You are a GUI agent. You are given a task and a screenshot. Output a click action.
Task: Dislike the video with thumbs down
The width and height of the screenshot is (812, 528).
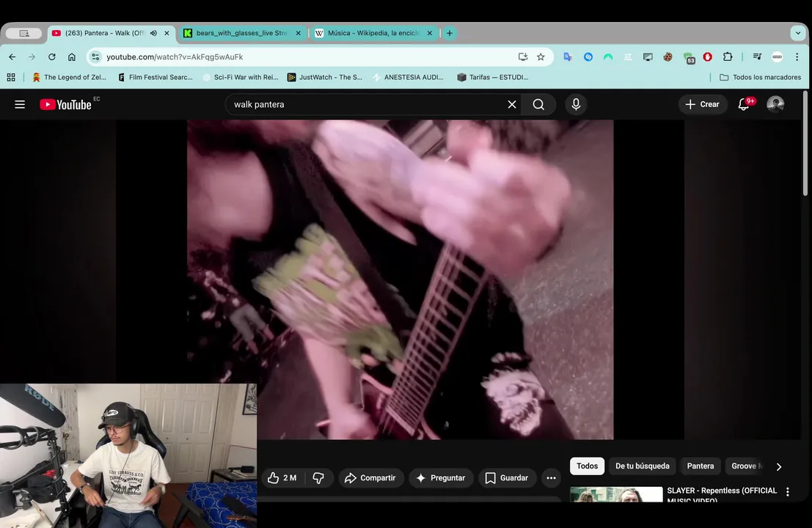(x=318, y=478)
